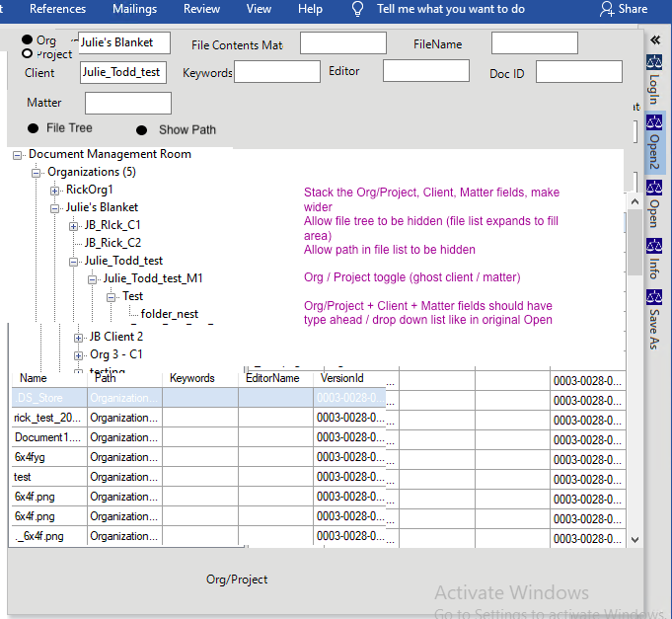This screenshot has width=672, height=619.
Task: Click the Client field containing Julie_Todd_test
Action: [123, 72]
